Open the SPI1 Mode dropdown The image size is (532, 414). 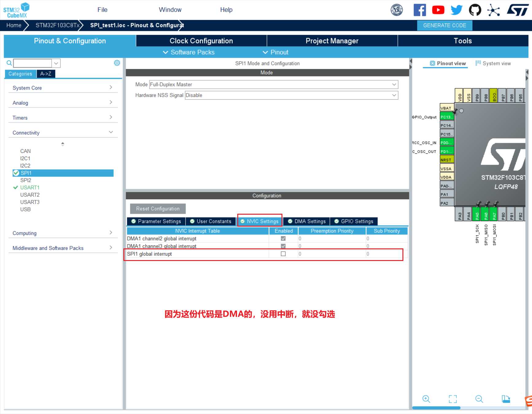click(x=274, y=84)
